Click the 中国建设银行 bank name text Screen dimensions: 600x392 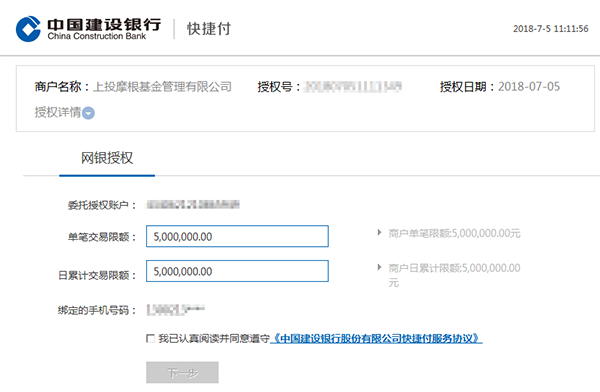[104, 24]
